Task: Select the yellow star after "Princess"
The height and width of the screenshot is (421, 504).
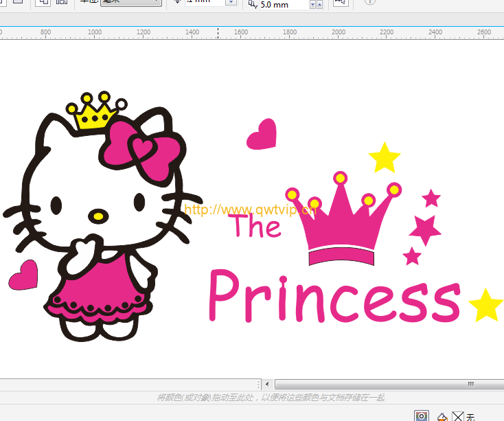Action: point(486,305)
